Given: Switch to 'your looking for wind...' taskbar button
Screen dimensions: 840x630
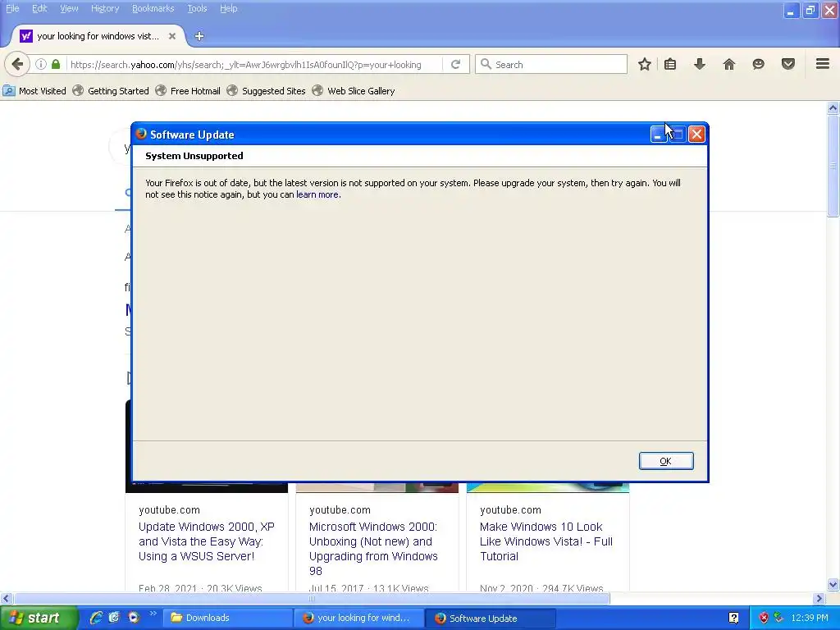Looking at the screenshot, I should coord(358,619).
